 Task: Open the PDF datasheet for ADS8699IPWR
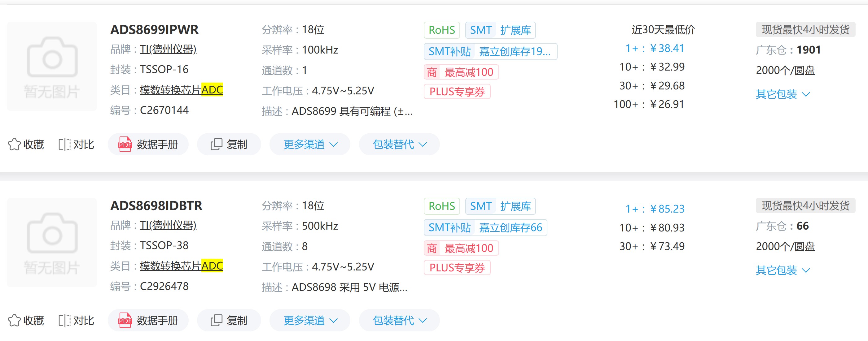pos(148,144)
